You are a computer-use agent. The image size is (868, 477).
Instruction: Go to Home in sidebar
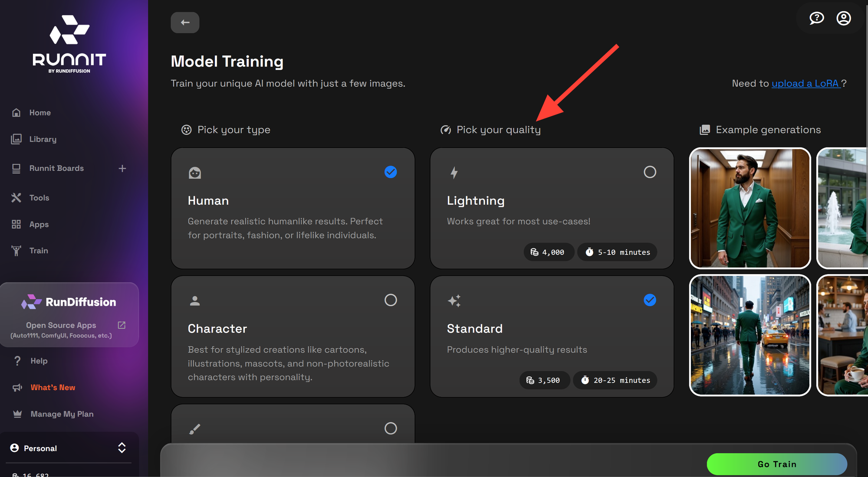pos(40,113)
